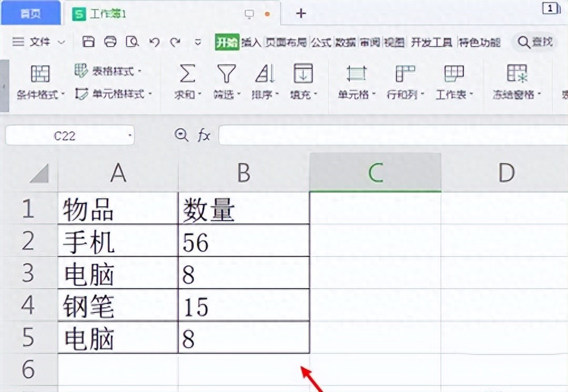Select column A header

[118, 173]
